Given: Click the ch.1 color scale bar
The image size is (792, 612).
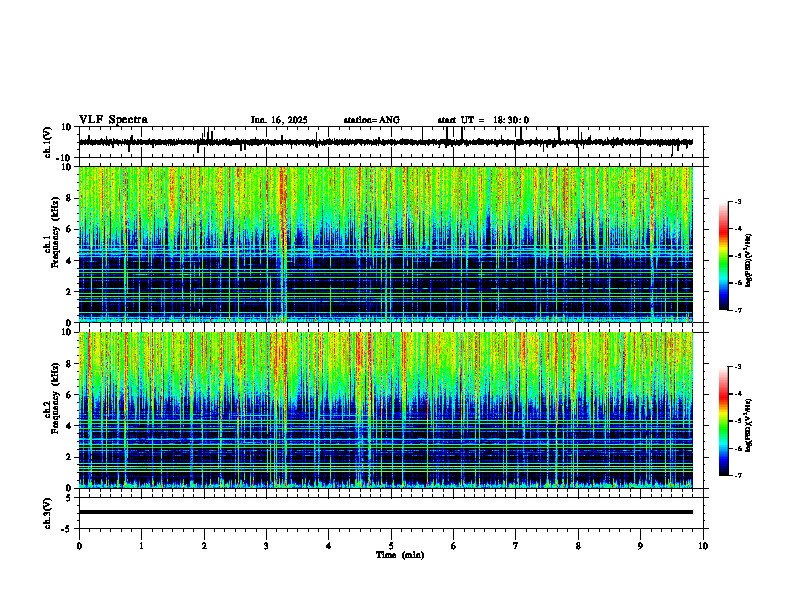Looking at the screenshot, I should [724, 256].
